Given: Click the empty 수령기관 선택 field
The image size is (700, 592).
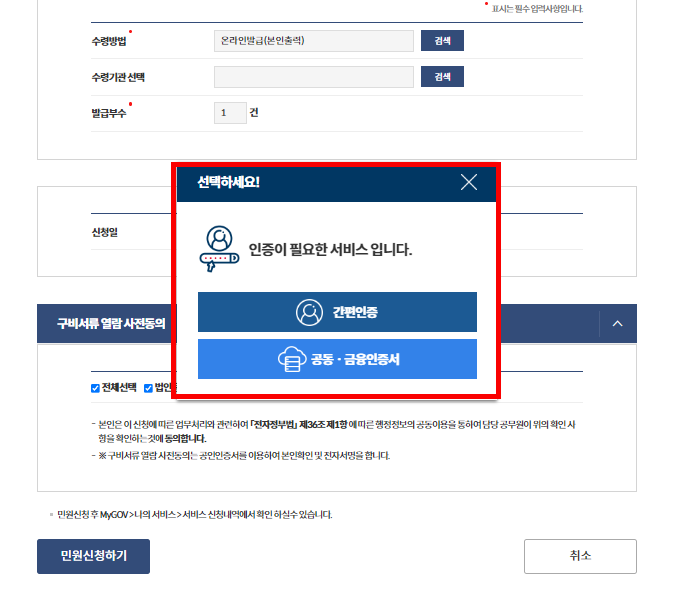Looking at the screenshot, I should click(314, 77).
